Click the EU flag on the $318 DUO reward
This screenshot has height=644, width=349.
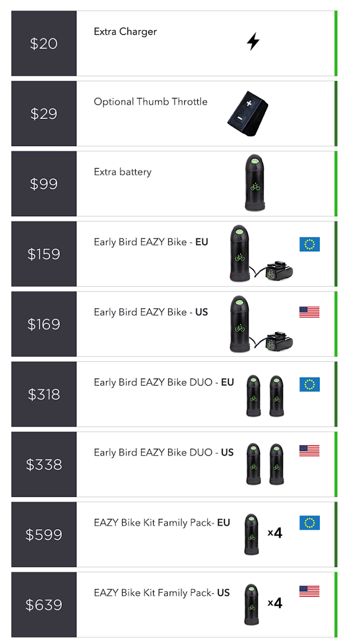309,384
